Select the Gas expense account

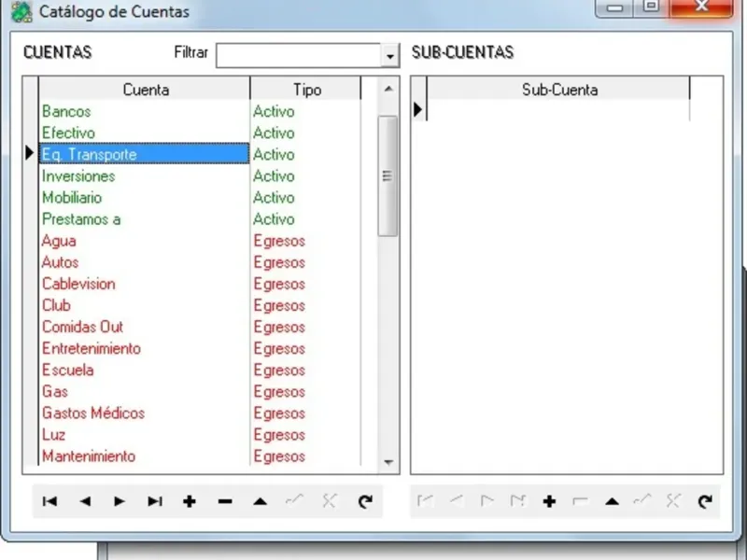click(x=145, y=391)
